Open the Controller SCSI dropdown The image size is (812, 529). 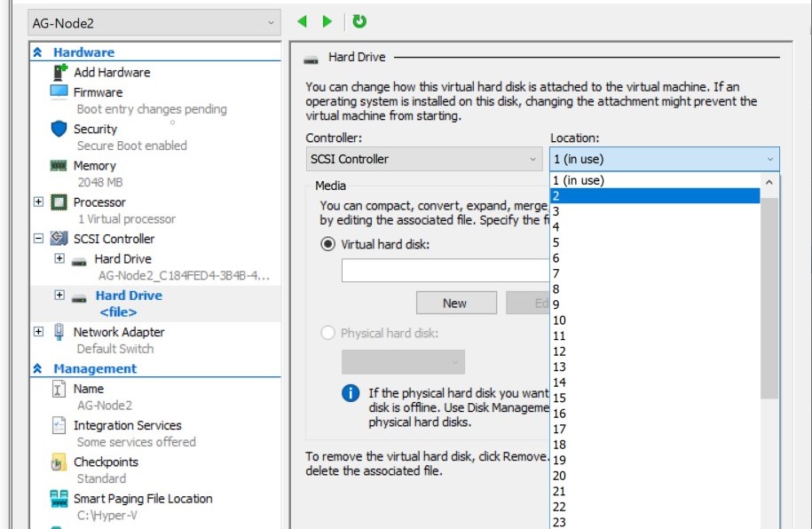pos(424,160)
